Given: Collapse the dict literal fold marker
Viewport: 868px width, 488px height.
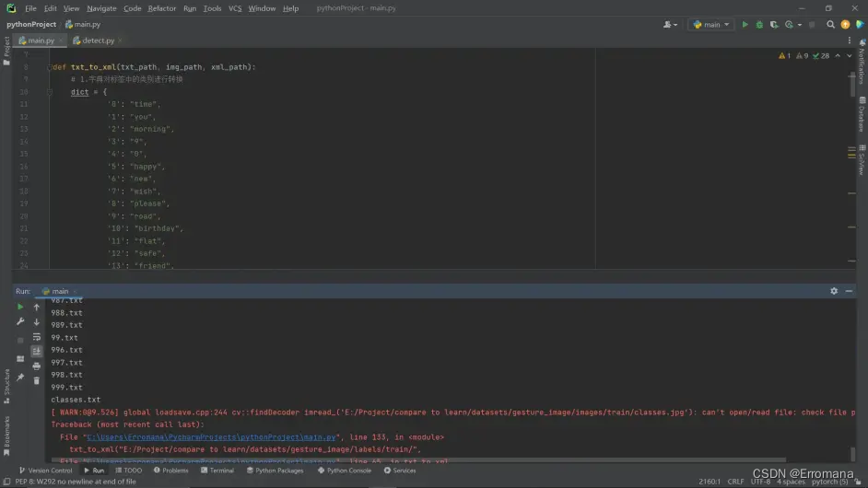Looking at the screenshot, I should [49, 92].
